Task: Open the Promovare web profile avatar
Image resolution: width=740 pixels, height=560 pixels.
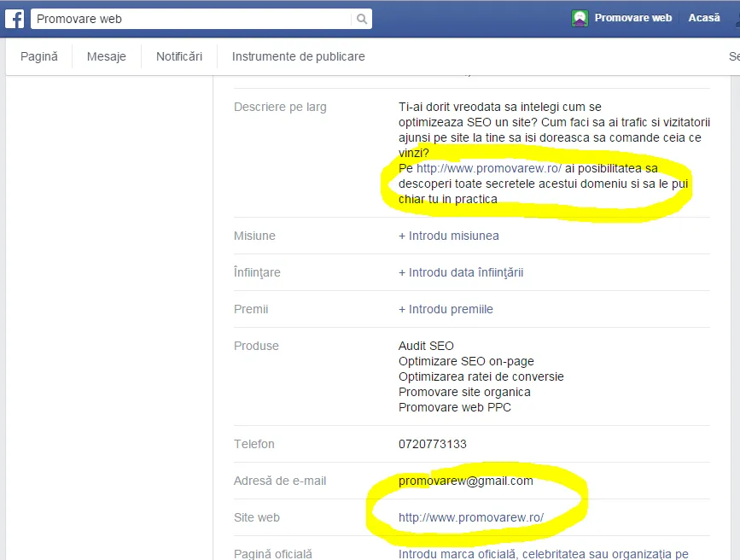Action: tap(580, 19)
